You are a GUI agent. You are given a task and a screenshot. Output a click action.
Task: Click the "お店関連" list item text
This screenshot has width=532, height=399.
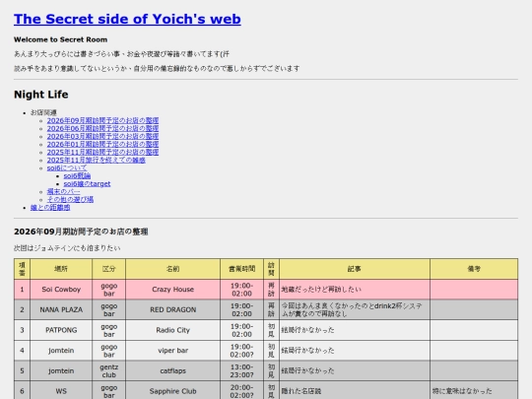coord(43,112)
